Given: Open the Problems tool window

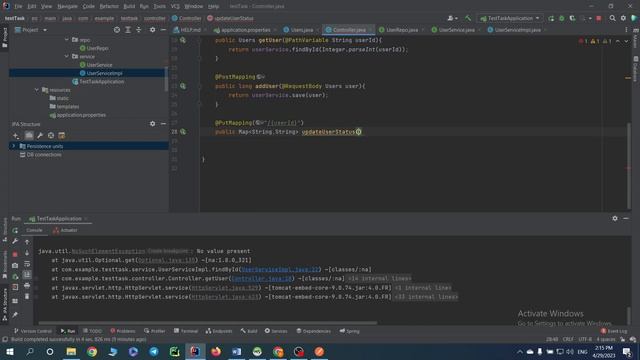Looking at the screenshot, I should [122, 331].
